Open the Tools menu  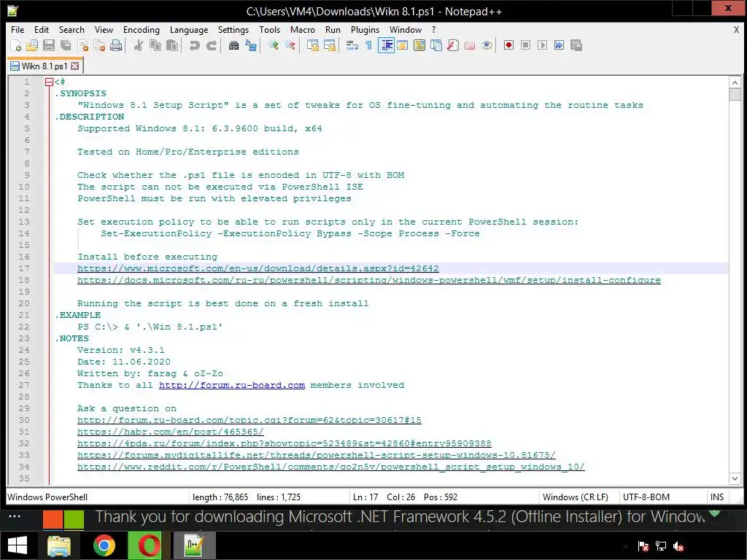pos(270,29)
